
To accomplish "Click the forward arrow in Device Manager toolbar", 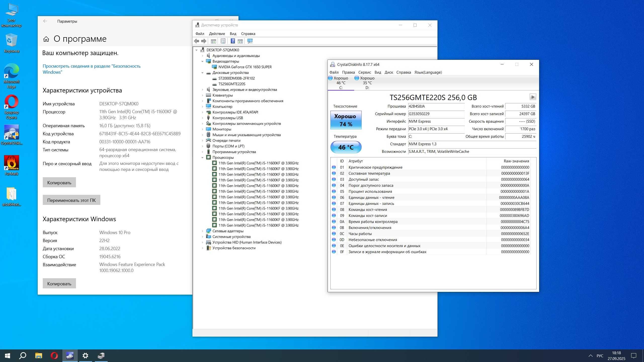I will pos(204,41).
